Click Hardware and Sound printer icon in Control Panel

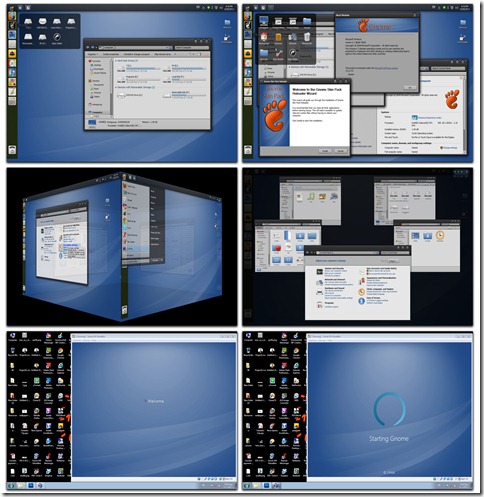pos(319,292)
